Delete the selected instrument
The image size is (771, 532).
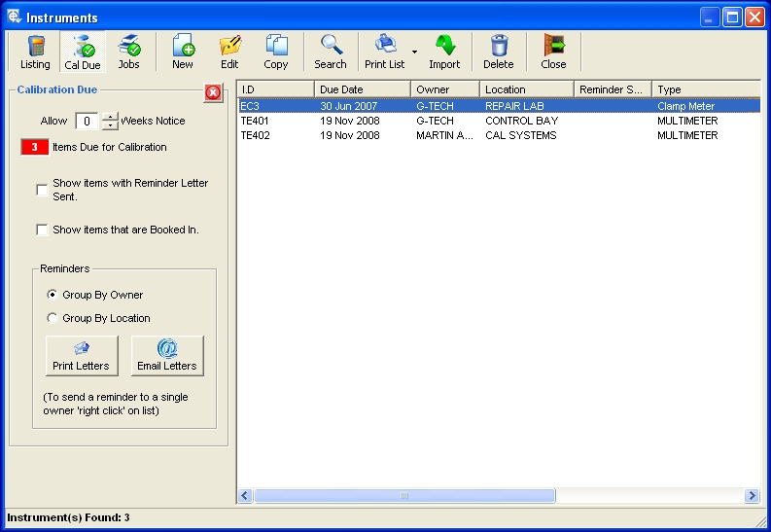coord(499,52)
